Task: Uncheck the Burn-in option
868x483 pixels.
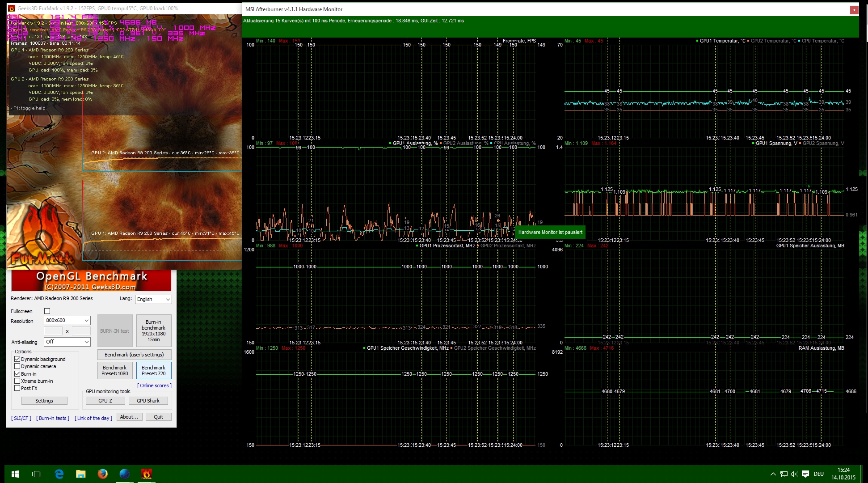Action: coord(17,374)
